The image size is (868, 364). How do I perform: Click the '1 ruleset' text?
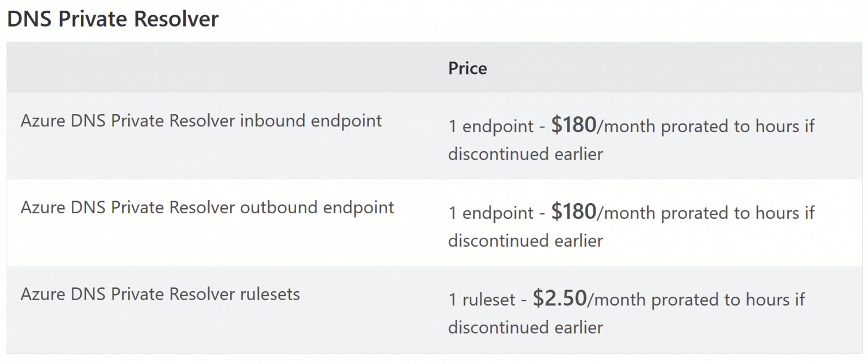click(480, 300)
